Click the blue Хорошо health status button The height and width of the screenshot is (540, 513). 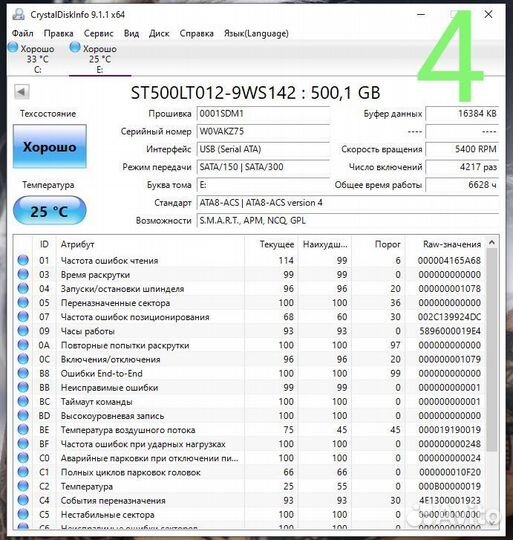coord(50,147)
